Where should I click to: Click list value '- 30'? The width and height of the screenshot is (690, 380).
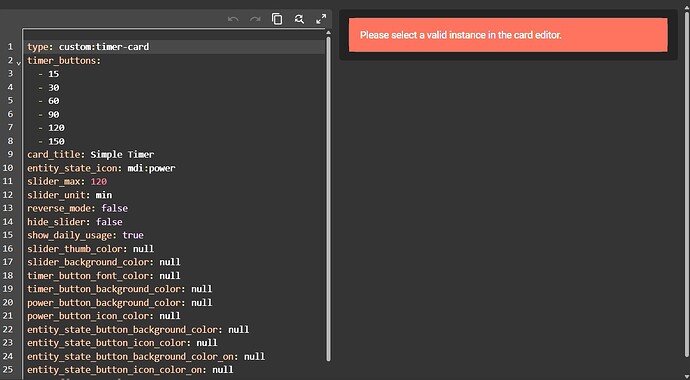(x=48, y=88)
